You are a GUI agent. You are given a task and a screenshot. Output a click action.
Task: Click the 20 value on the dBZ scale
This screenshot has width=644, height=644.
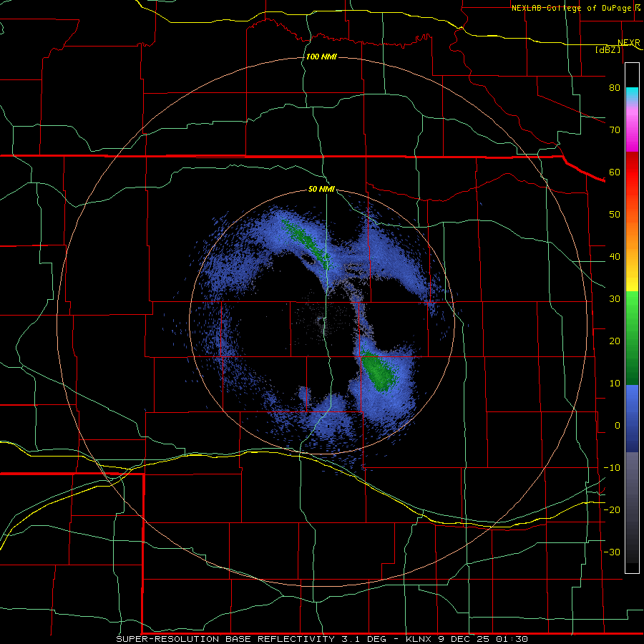point(615,341)
